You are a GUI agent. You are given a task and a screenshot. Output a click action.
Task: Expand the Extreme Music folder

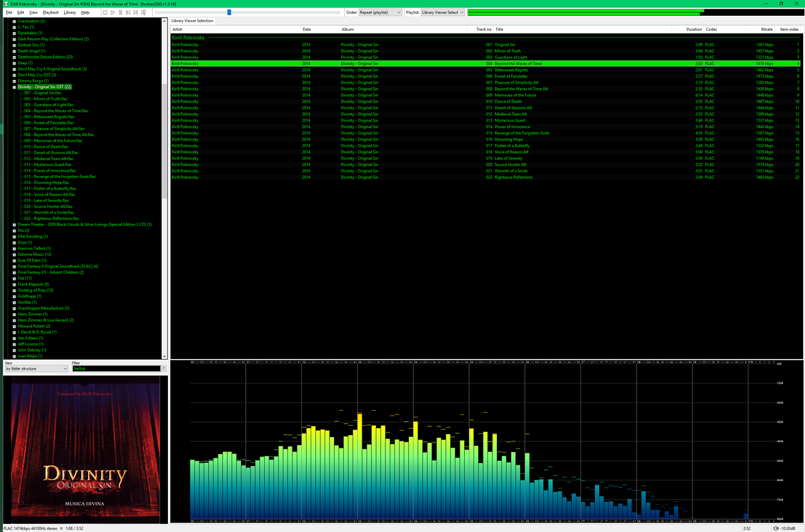(x=14, y=255)
